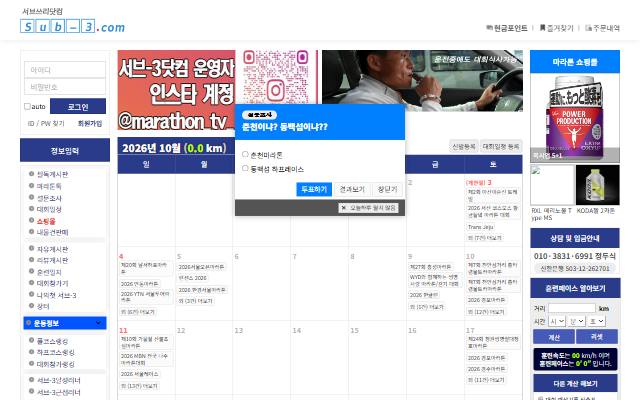Screen dimensions: 640x400
Task: Open 대회참가기 in the sidebar
Action: point(52,283)
